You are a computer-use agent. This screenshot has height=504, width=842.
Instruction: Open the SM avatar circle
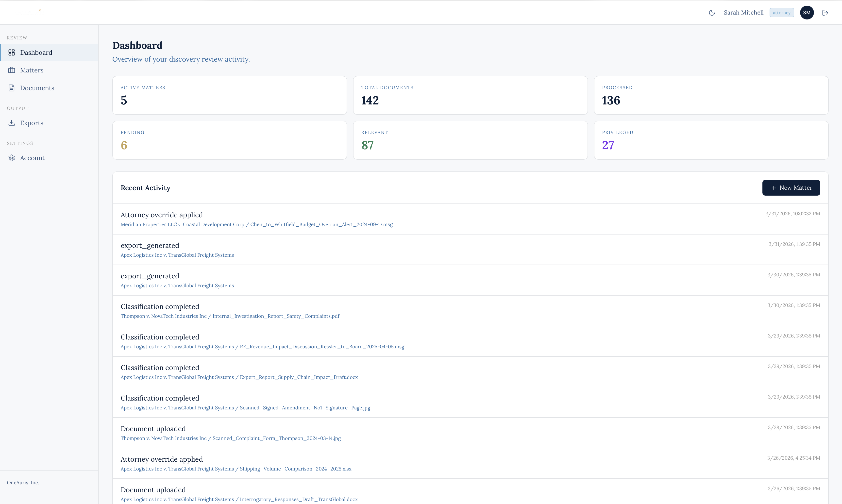[x=807, y=12]
